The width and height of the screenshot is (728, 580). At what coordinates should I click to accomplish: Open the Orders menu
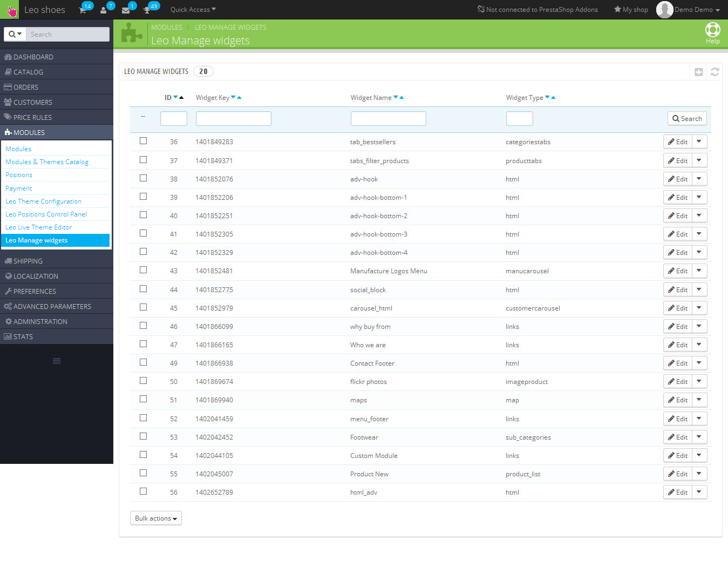tap(57, 87)
